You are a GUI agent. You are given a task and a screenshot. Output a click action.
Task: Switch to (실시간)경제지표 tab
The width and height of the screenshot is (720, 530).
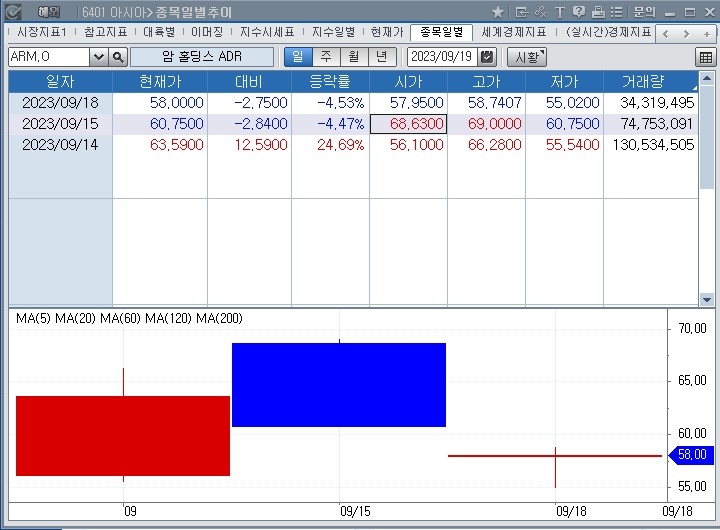tap(608, 32)
